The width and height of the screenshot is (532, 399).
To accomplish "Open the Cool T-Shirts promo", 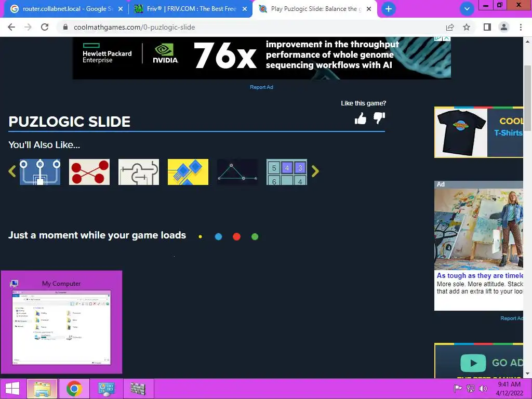I will (x=478, y=132).
